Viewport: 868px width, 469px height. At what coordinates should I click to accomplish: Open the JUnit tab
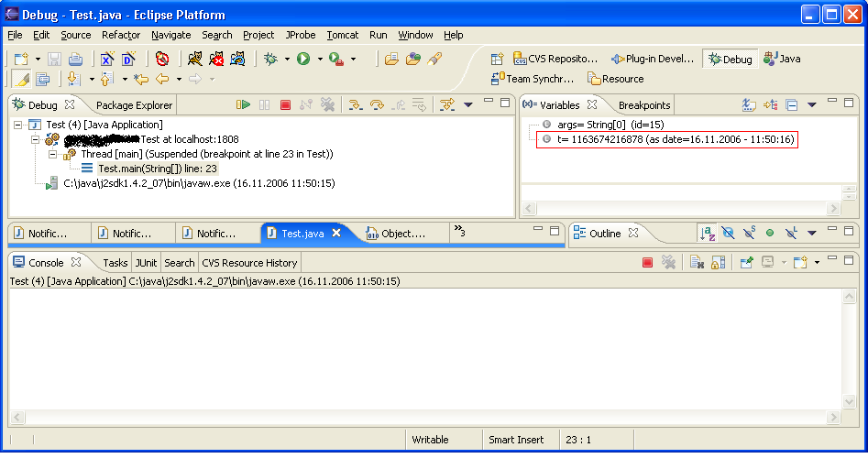click(146, 263)
